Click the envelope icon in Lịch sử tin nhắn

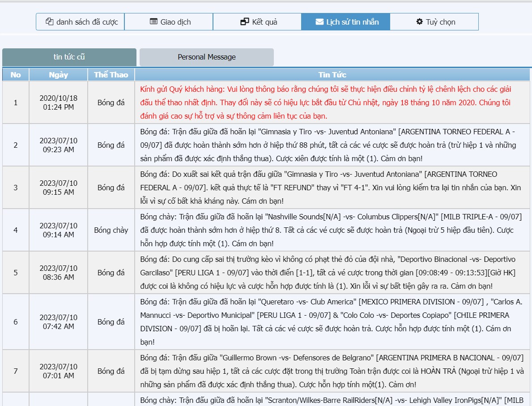click(x=319, y=22)
